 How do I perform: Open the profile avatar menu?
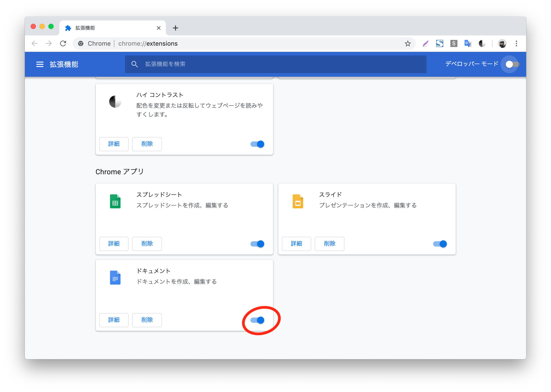[502, 43]
